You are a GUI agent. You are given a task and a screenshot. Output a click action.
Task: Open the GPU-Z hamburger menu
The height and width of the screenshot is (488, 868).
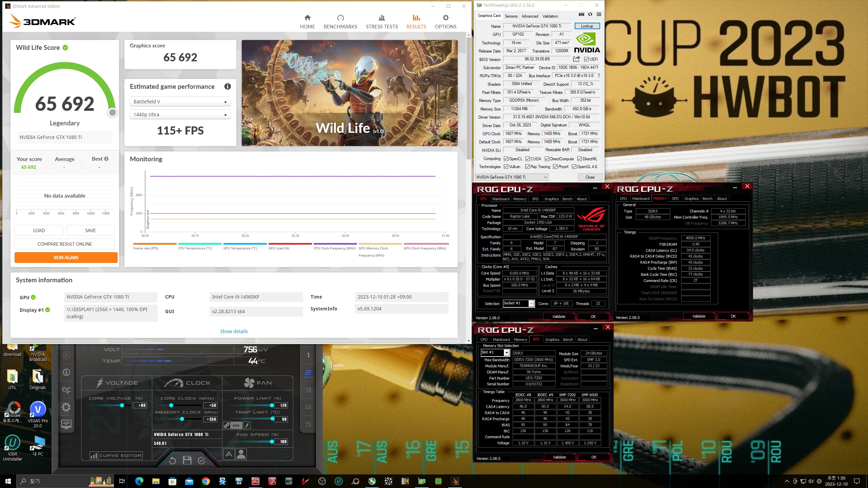(x=599, y=14)
